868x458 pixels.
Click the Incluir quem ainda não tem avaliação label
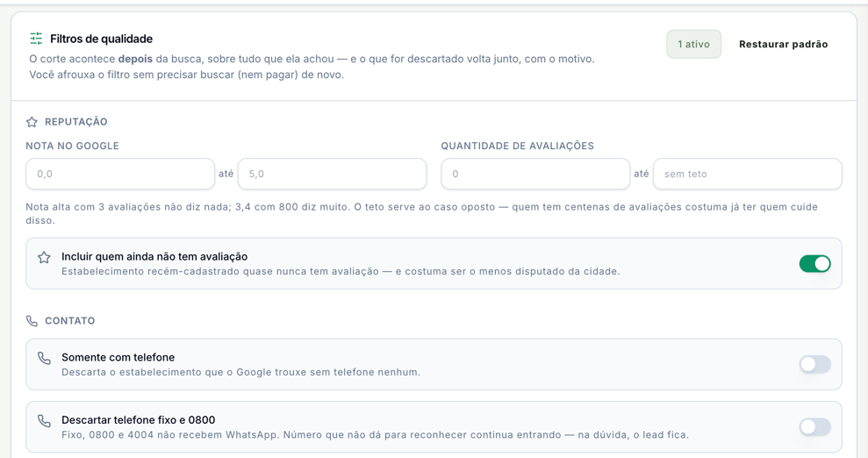(x=154, y=257)
